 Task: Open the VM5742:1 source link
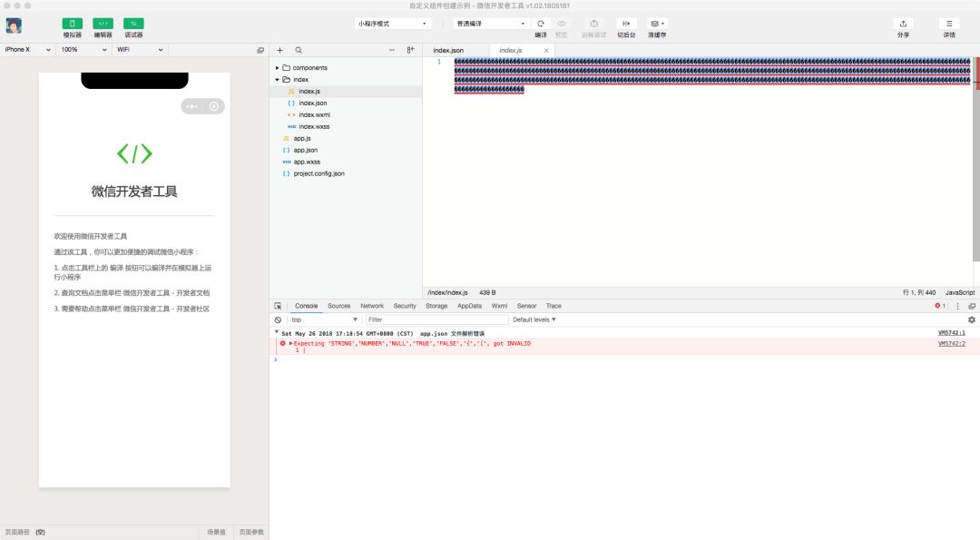tap(951, 333)
